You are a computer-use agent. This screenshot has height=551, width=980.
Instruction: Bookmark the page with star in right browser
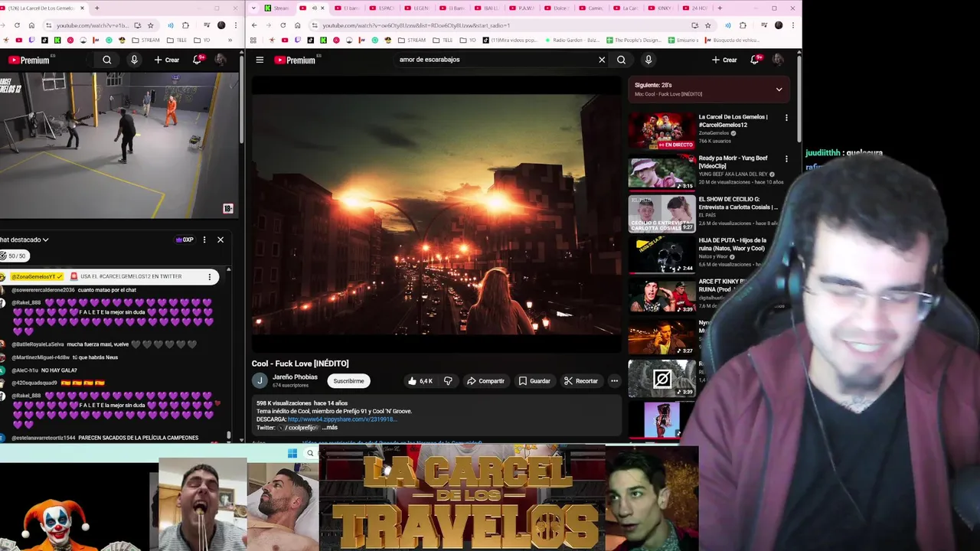click(x=708, y=25)
